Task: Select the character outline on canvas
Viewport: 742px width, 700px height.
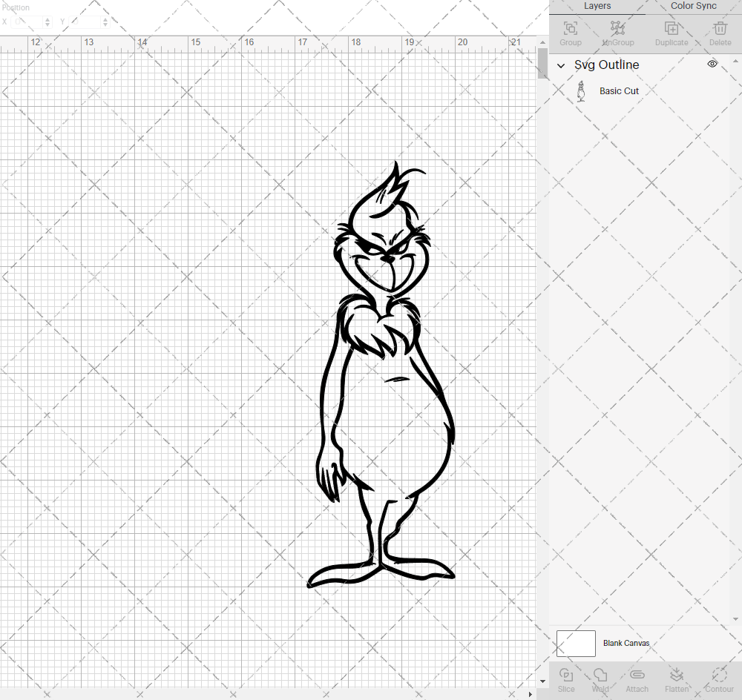Action: click(382, 374)
